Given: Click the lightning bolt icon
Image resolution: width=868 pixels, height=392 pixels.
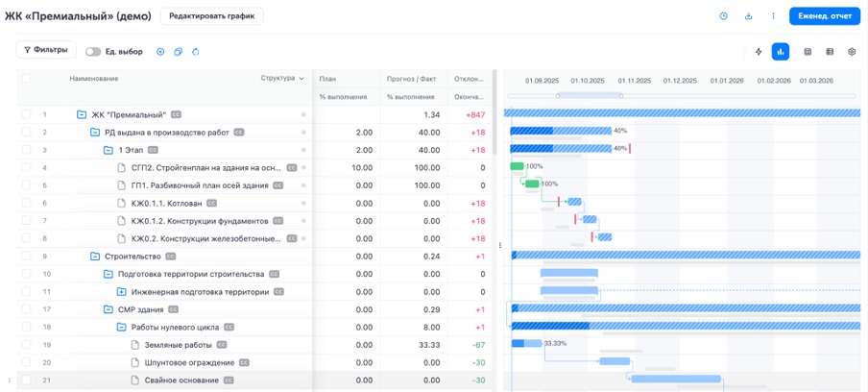Looking at the screenshot, I should coord(758,52).
